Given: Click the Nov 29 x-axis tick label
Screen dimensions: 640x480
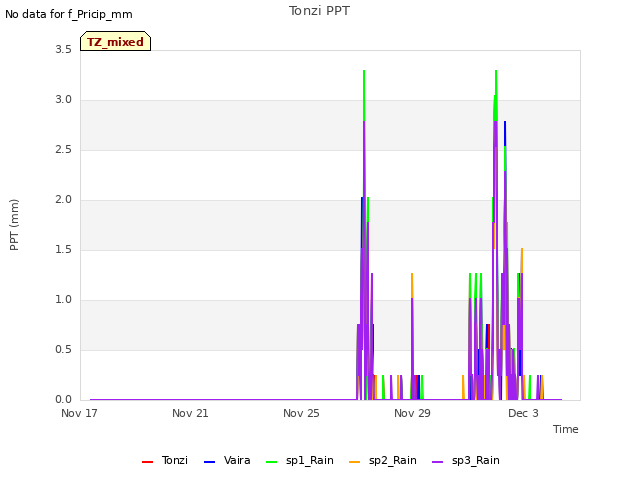Looking at the screenshot, I should [x=412, y=413].
